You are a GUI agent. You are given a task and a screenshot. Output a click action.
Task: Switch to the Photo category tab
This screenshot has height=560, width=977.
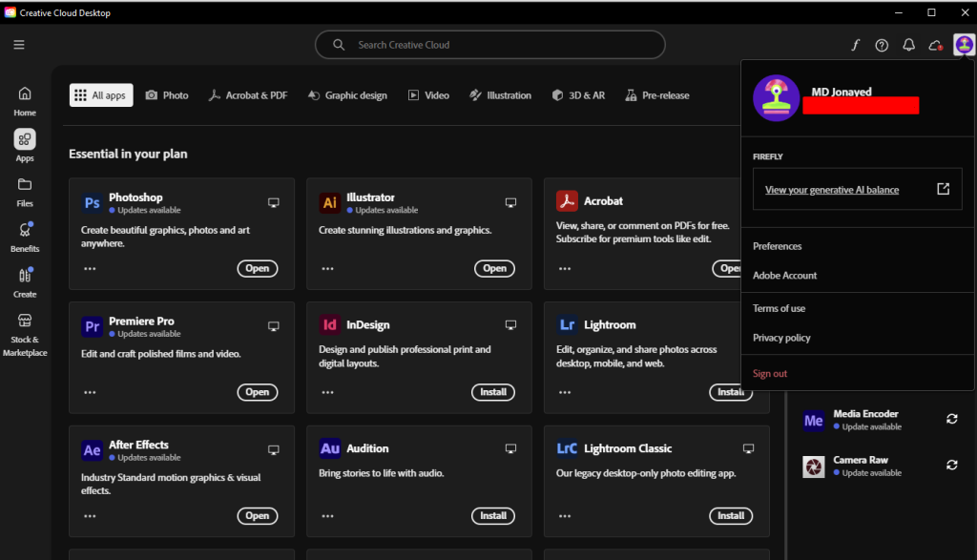[x=166, y=95]
